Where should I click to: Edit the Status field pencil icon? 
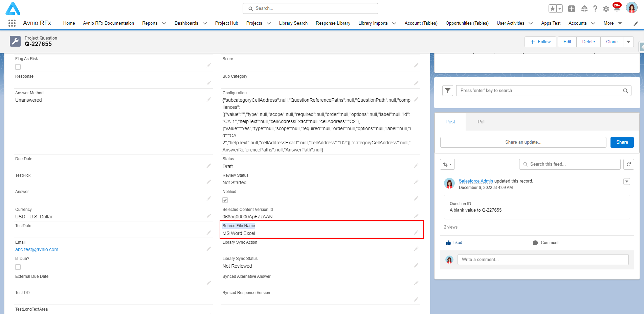[x=416, y=166]
